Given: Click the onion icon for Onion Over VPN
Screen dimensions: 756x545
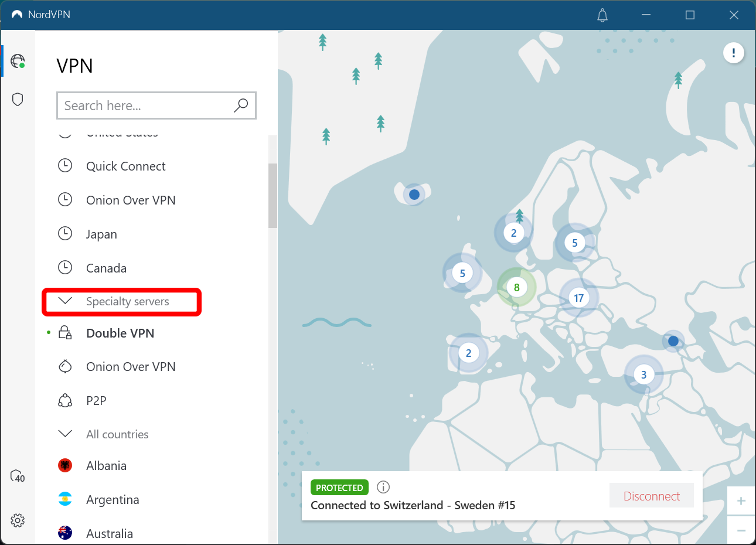Looking at the screenshot, I should 65,366.
